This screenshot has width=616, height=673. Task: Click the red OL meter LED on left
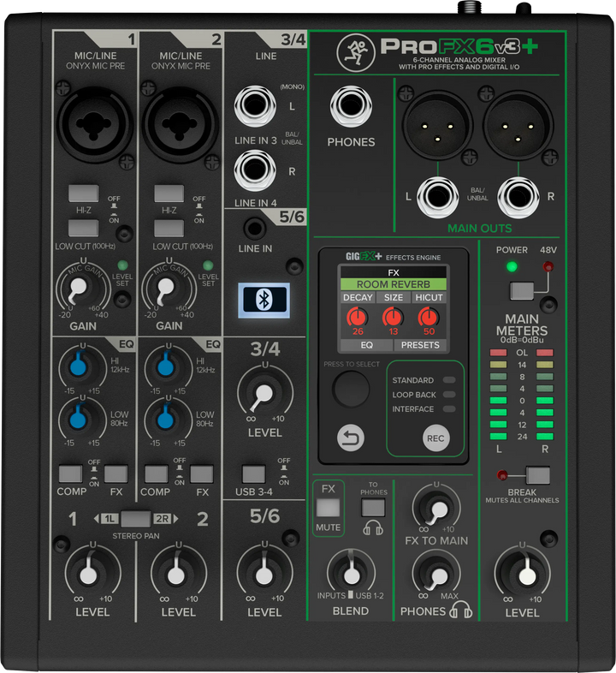498,353
